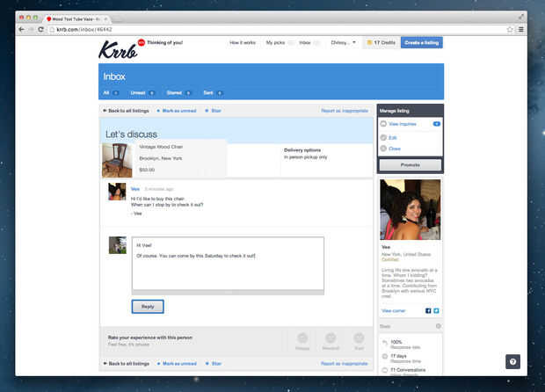Rate the experience with the Sad face

(359, 340)
